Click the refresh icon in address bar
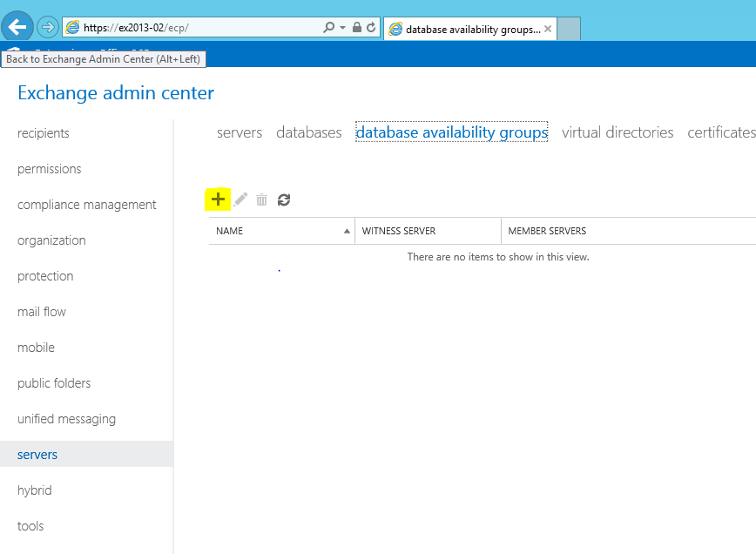 coord(371,27)
